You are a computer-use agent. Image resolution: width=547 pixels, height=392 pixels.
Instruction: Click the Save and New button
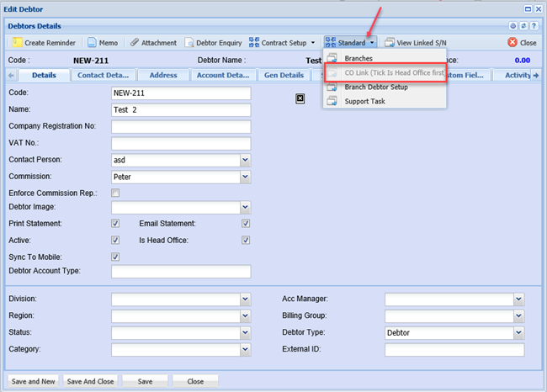33,381
